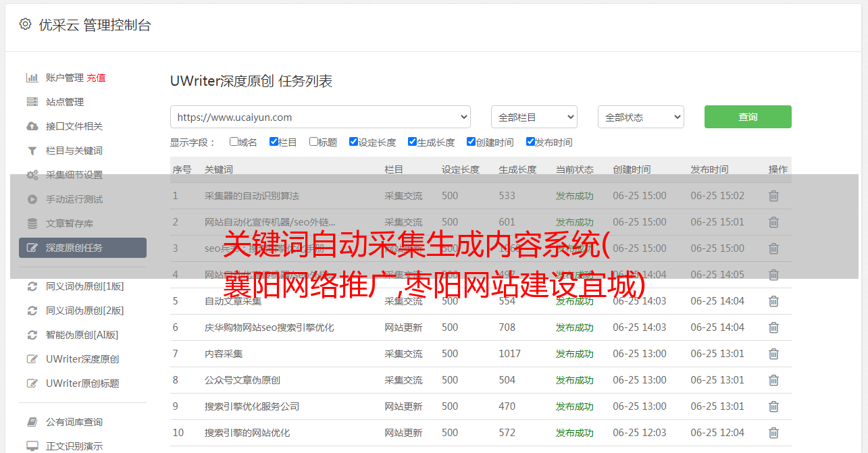Screen dimensions: 868x453
Task: Click the keyword 采集器的自动识别算法
Action: click(252, 196)
